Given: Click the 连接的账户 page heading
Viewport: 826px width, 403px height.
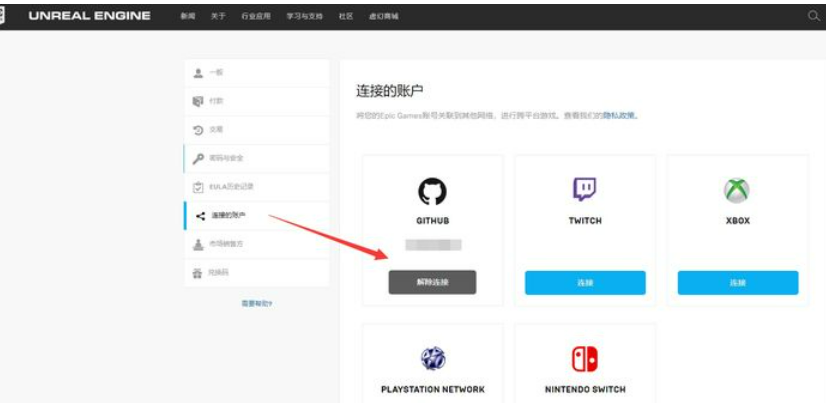Looking at the screenshot, I should (x=390, y=91).
